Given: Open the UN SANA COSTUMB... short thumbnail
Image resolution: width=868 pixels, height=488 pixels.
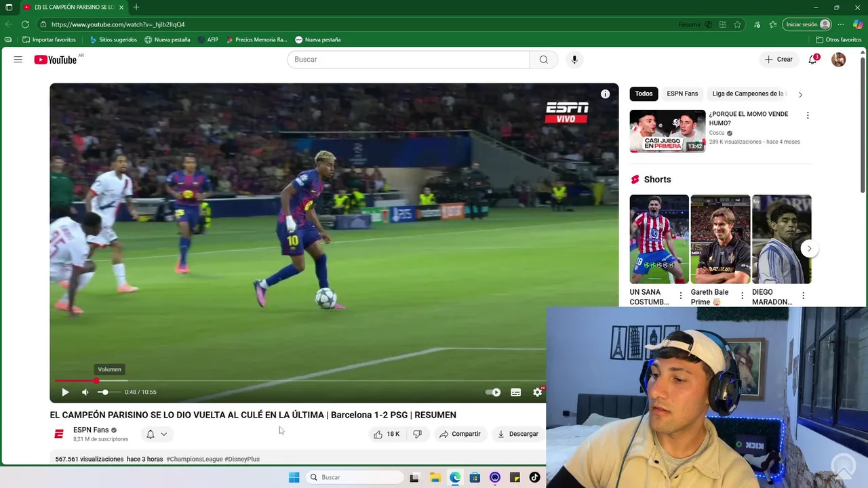Looking at the screenshot, I should point(659,239).
